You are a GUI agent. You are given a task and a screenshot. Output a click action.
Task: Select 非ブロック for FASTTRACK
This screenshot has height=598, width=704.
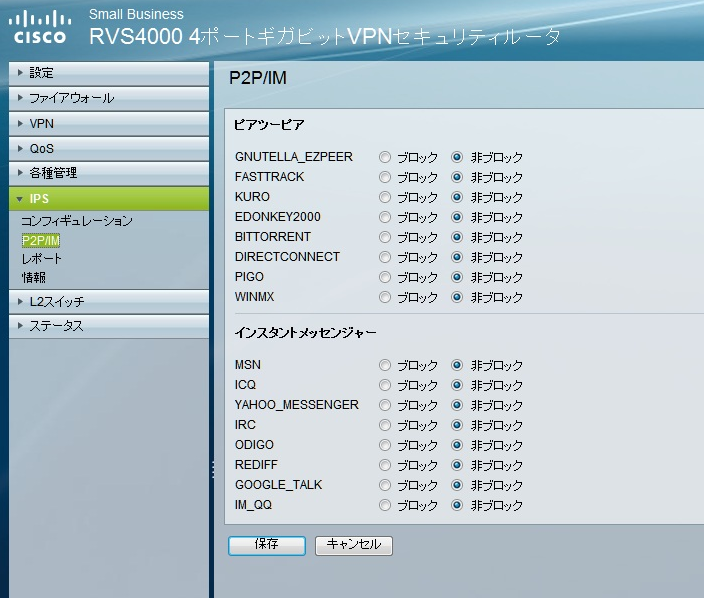tap(457, 177)
